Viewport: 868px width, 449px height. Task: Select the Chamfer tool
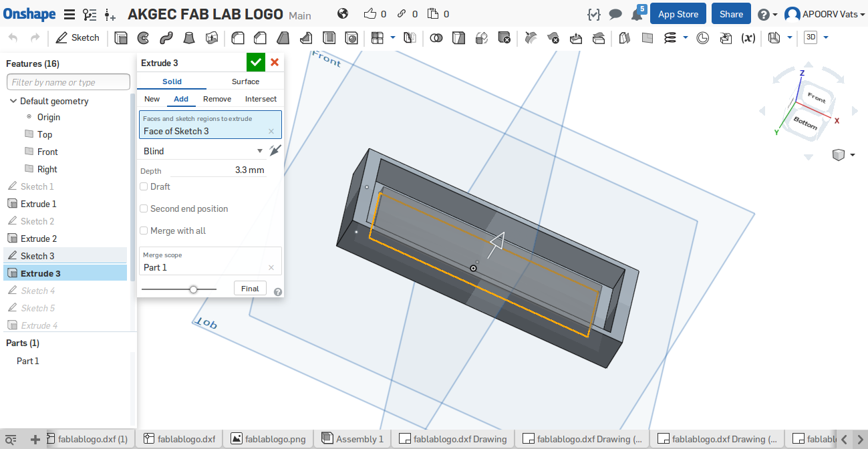tap(260, 38)
